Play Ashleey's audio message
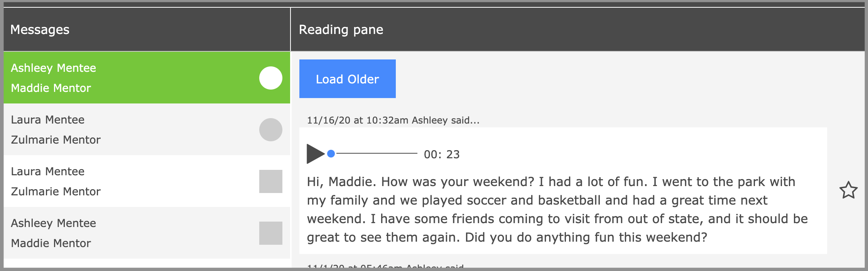Viewport: 868px width, 271px height. point(315,154)
